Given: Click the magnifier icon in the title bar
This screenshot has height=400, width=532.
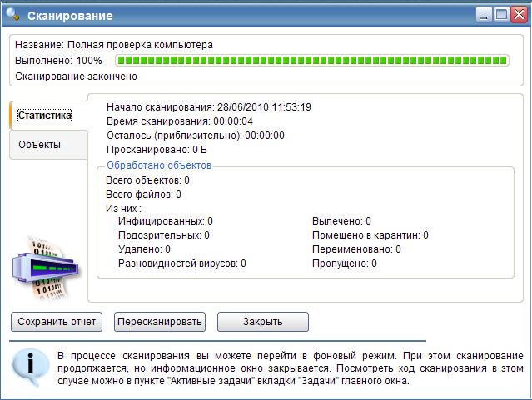Looking at the screenshot, I should pos(12,14).
